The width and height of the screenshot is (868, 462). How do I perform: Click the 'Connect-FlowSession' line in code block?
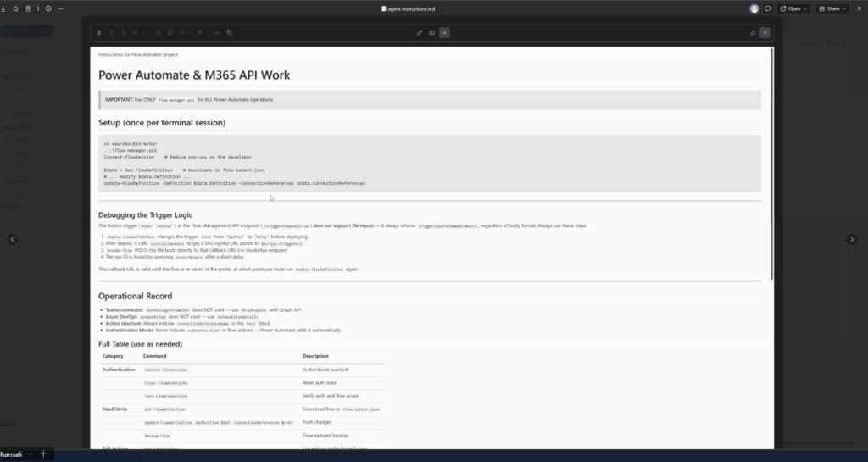click(x=178, y=157)
